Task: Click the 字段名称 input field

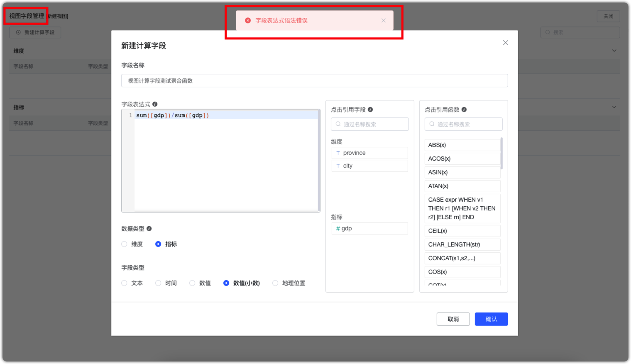Action: coord(315,81)
